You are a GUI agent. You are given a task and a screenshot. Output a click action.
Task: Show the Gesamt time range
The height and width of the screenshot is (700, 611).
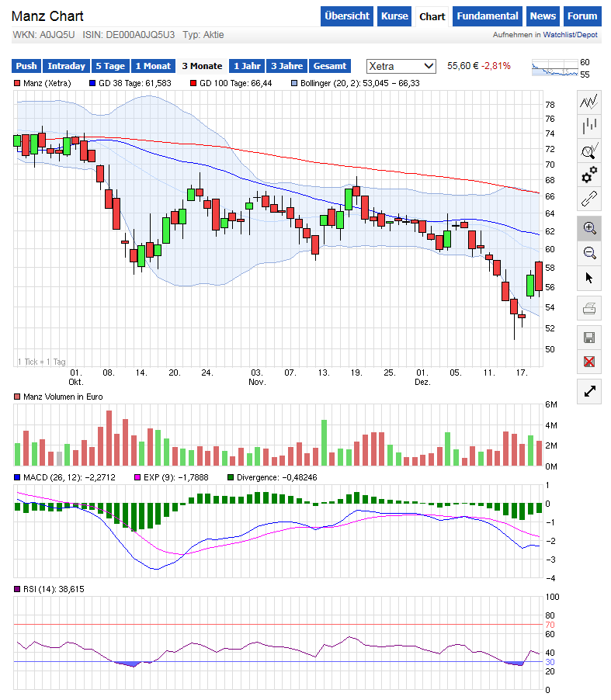click(x=330, y=66)
